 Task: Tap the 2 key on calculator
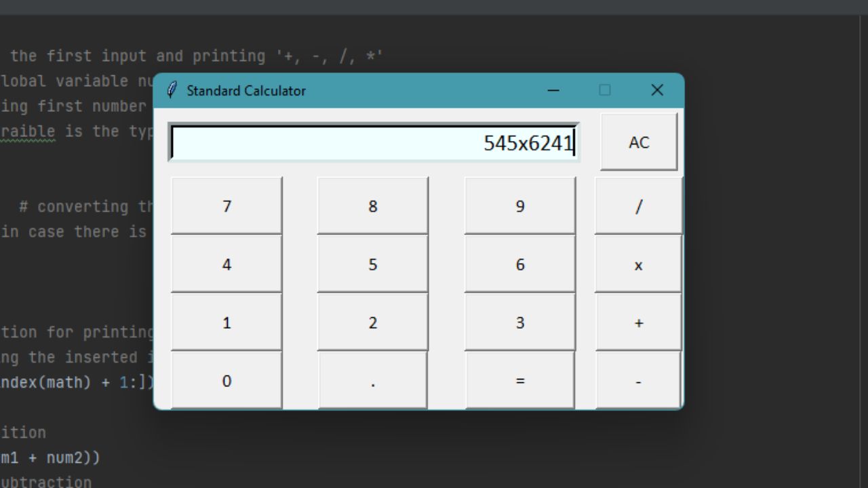coord(373,323)
